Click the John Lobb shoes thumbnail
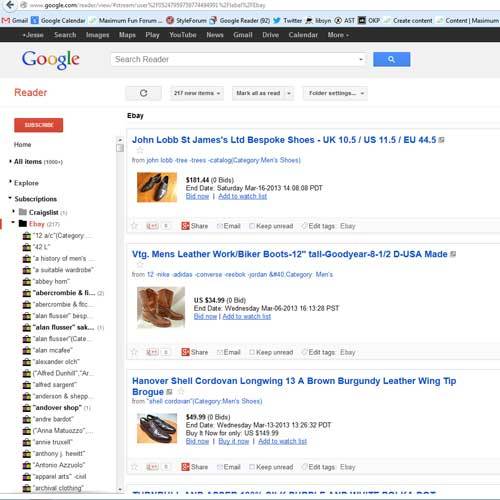 pyautogui.click(x=157, y=187)
